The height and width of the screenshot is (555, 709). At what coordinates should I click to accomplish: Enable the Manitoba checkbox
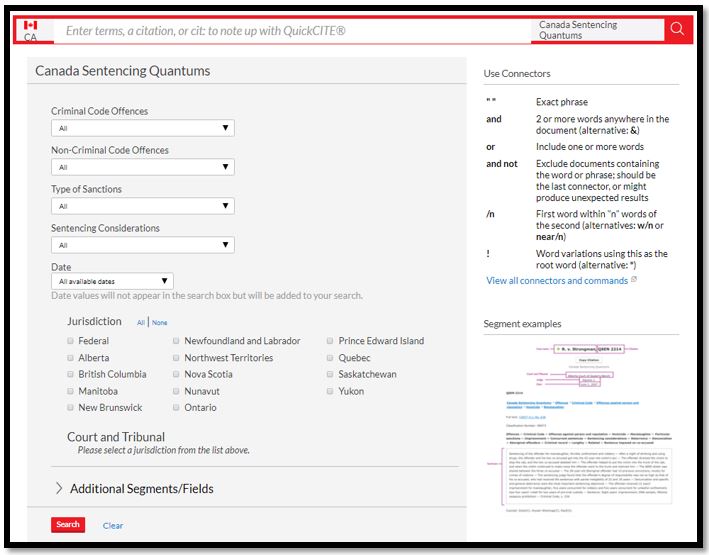point(70,391)
